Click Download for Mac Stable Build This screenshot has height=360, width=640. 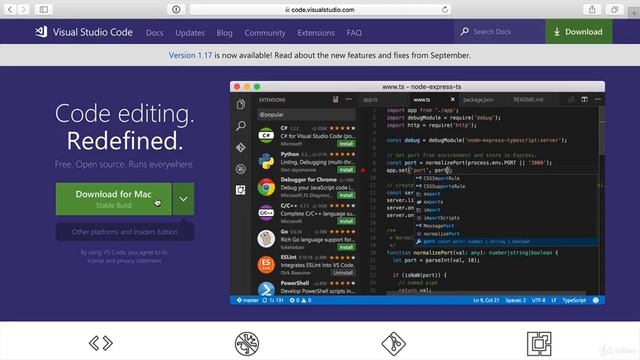pos(113,199)
